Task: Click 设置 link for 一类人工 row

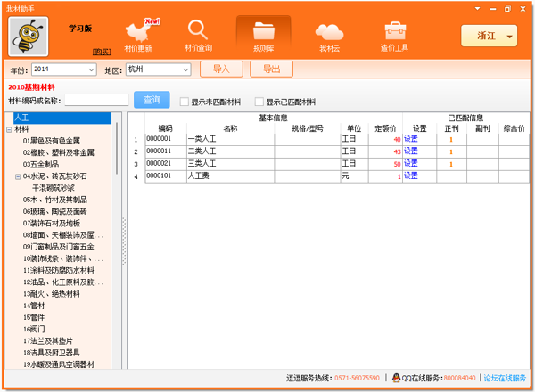Action: pyautogui.click(x=410, y=139)
